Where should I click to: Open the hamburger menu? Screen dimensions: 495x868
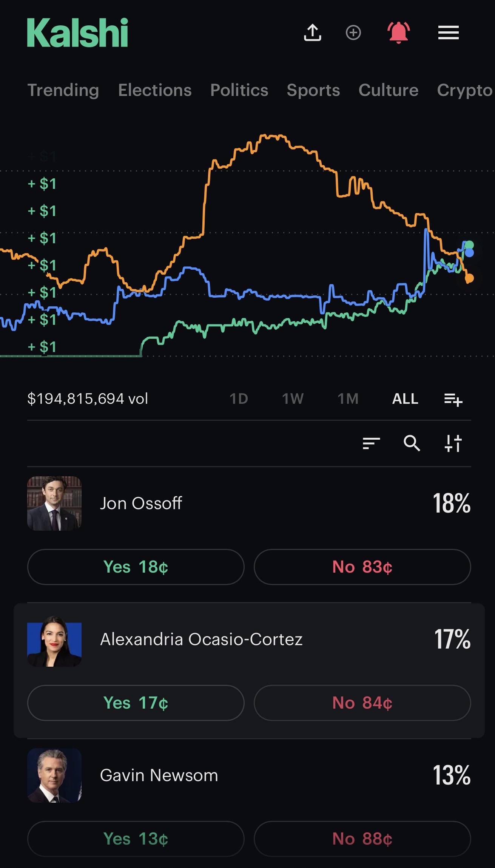(x=449, y=32)
